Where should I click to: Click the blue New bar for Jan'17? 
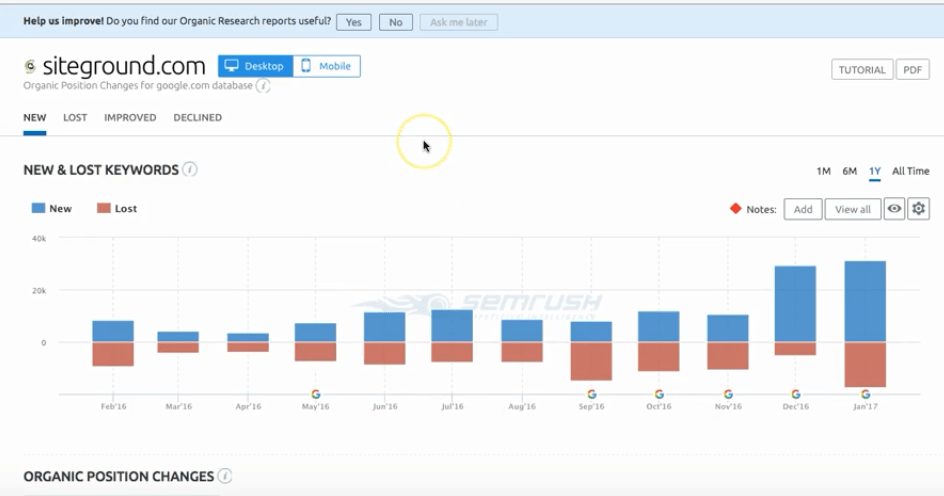(865, 302)
